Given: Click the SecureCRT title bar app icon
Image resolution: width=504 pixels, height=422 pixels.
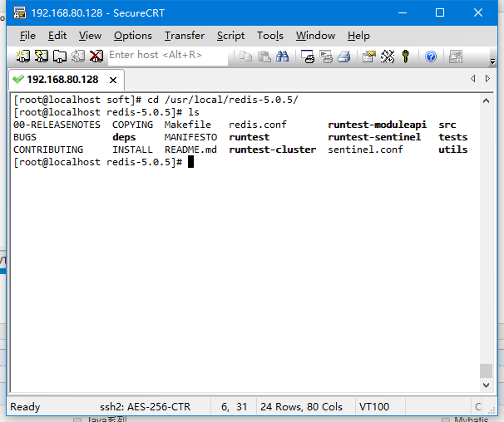Looking at the screenshot, I should [x=20, y=12].
